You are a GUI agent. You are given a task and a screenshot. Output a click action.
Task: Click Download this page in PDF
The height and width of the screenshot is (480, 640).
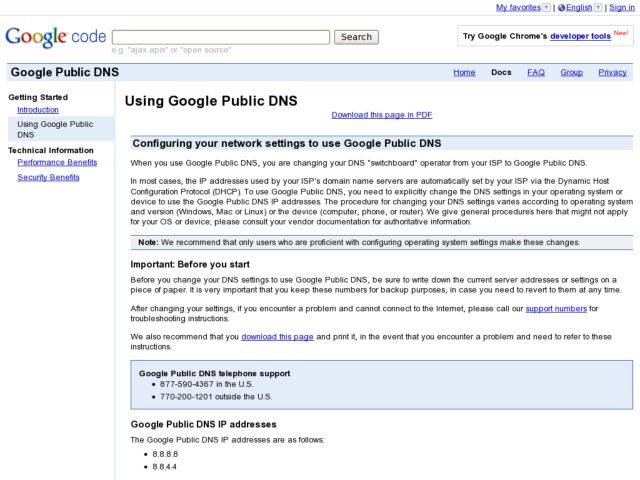point(381,115)
